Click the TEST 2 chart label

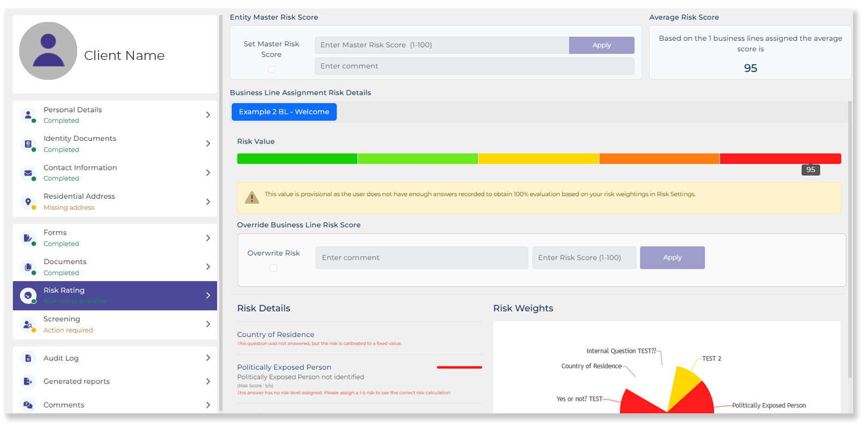(712, 359)
